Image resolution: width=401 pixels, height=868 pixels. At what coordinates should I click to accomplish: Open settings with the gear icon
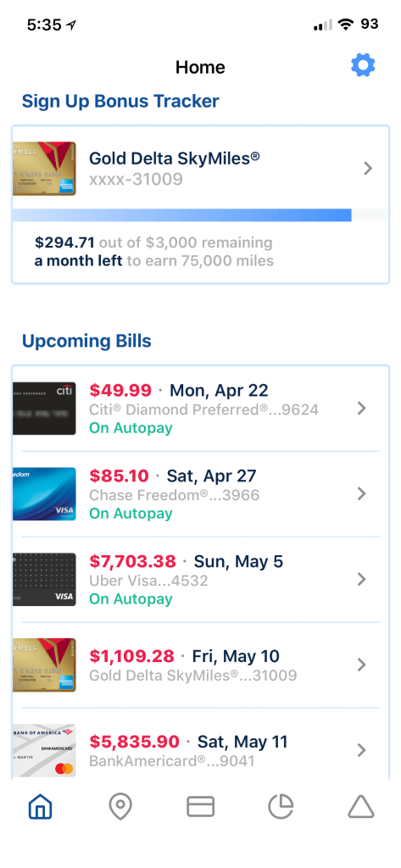[363, 66]
